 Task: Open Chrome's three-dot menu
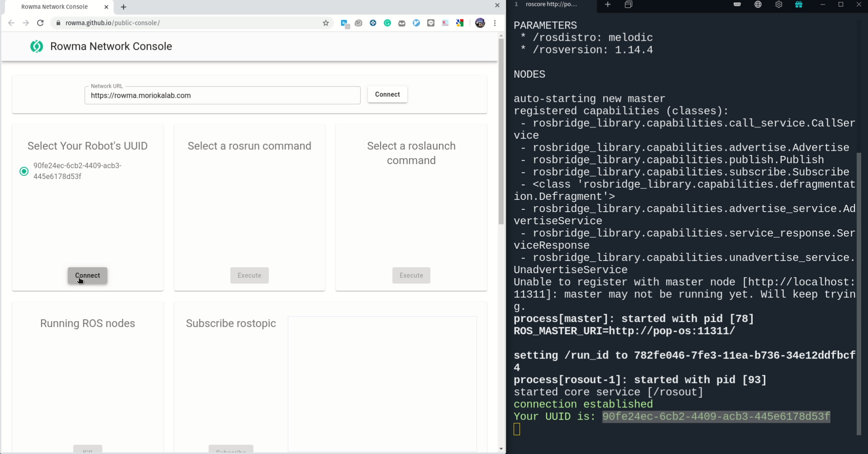[x=495, y=23]
